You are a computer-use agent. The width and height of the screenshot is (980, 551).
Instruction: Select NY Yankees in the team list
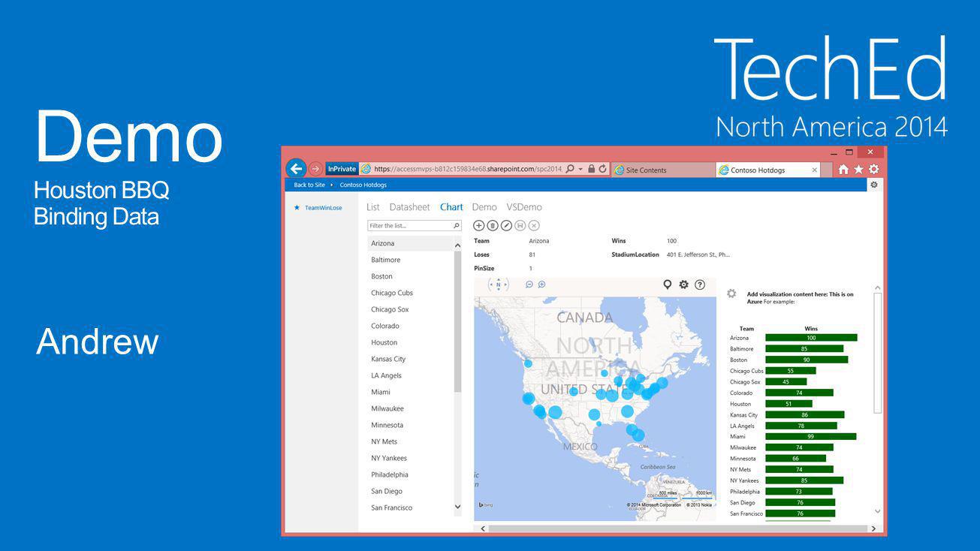(410, 458)
